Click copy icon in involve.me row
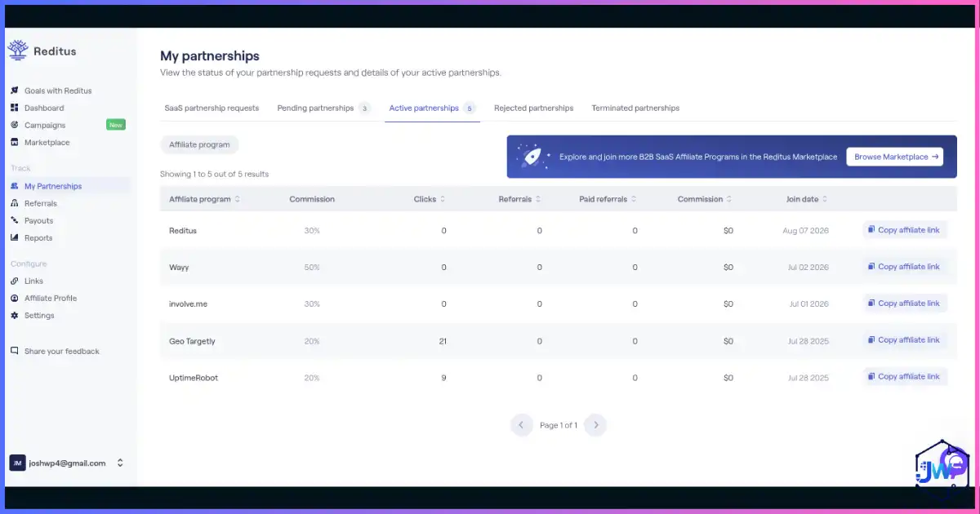Image resolution: width=980 pixels, height=514 pixels. click(x=871, y=304)
